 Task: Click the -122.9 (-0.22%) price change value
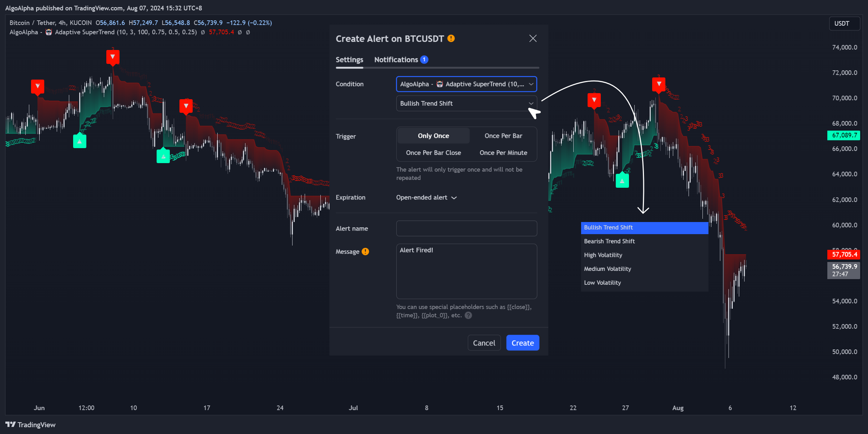tap(249, 23)
